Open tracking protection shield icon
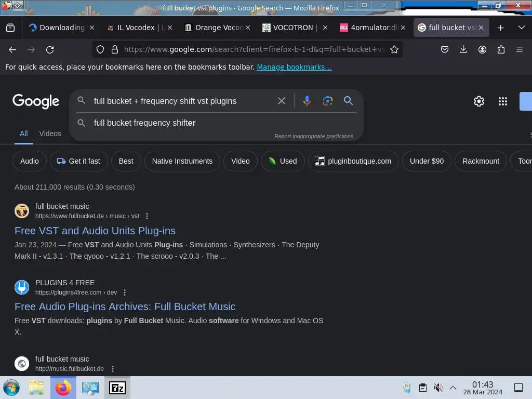The width and height of the screenshot is (532, 399). (100, 49)
